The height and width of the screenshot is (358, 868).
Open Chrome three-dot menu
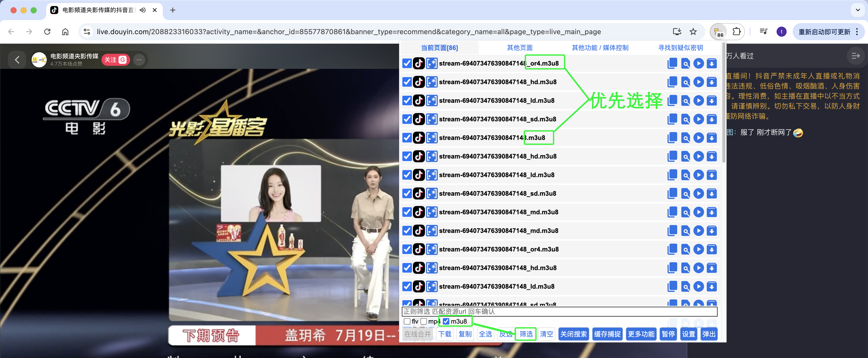(x=857, y=32)
